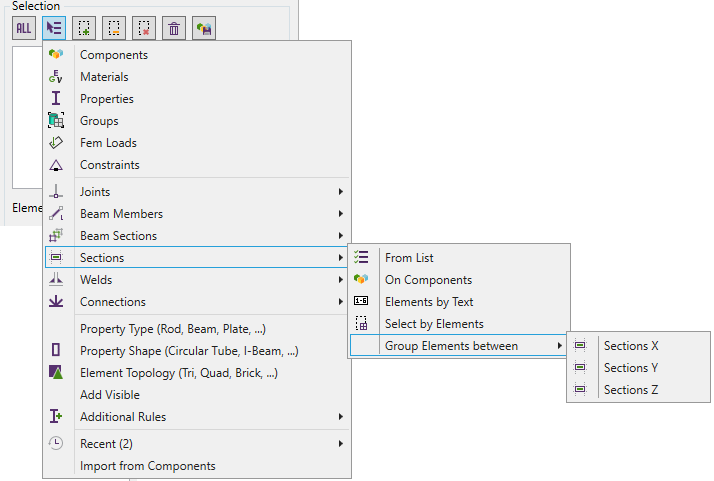714x481 pixels.
Task: Click the add to selection icon
Action: (x=84, y=29)
